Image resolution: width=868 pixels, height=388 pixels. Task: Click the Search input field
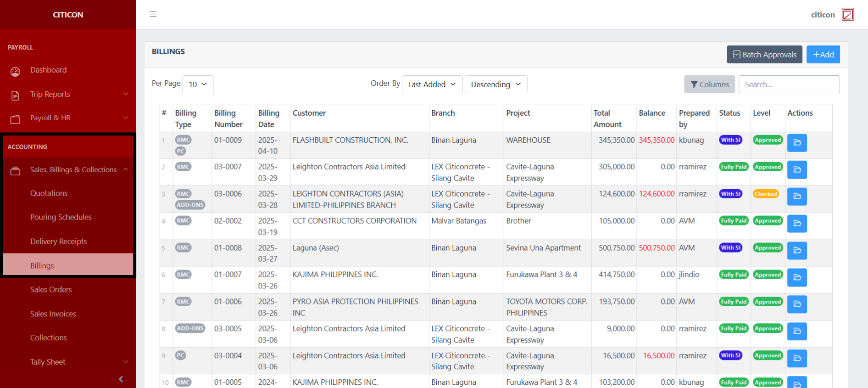789,84
